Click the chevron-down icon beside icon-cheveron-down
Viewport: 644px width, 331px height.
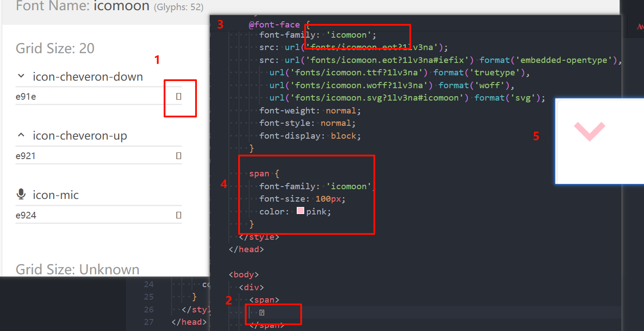20,76
